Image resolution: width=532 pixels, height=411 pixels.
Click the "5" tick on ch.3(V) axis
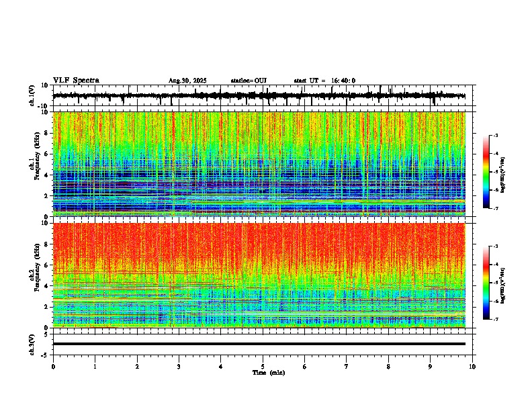47,334
